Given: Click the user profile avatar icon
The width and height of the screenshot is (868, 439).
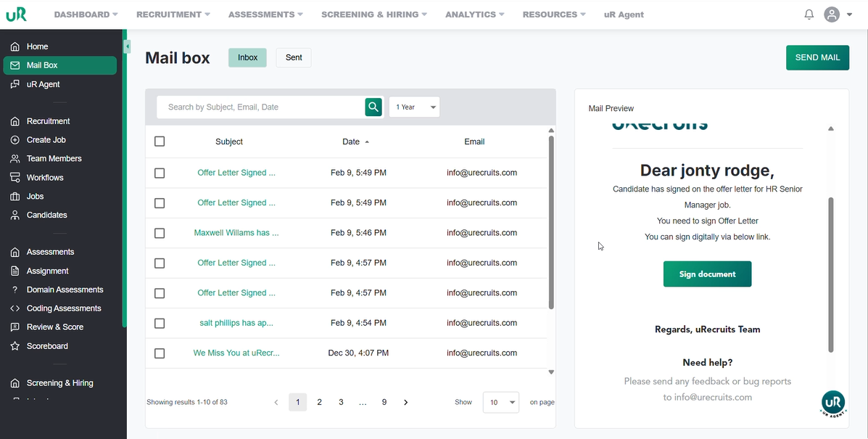Looking at the screenshot, I should [x=832, y=15].
